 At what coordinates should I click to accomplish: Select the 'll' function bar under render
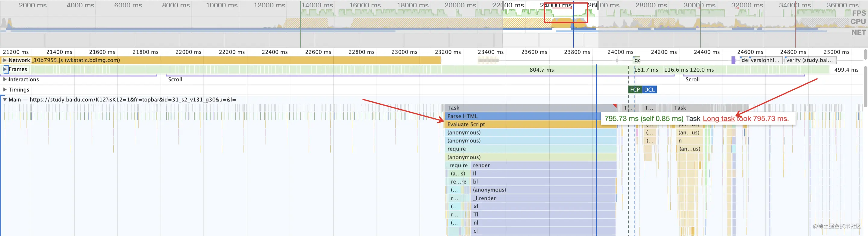(543, 173)
